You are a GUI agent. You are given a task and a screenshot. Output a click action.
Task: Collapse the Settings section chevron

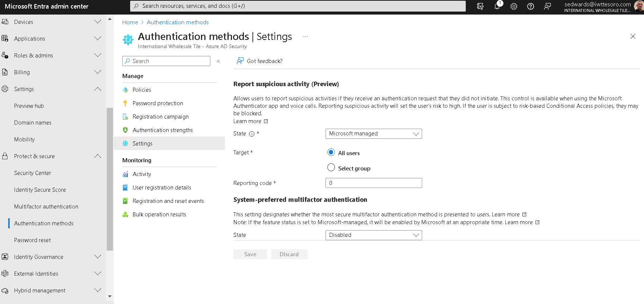tap(98, 89)
